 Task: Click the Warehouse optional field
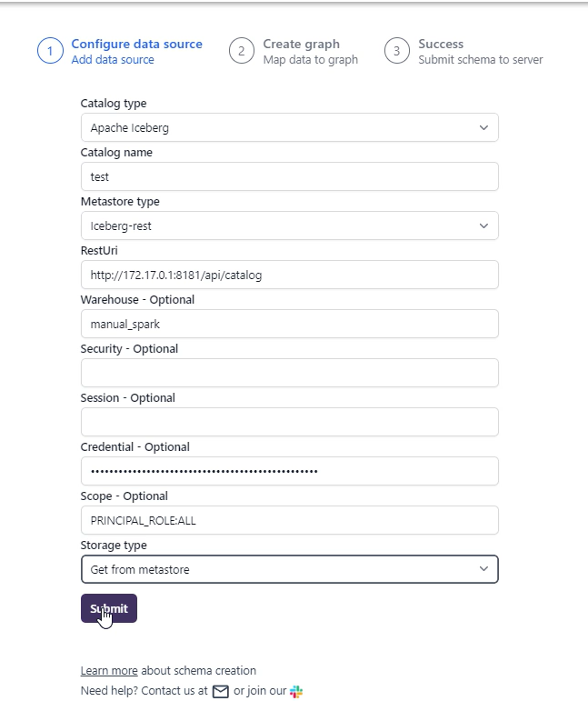tap(289, 324)
